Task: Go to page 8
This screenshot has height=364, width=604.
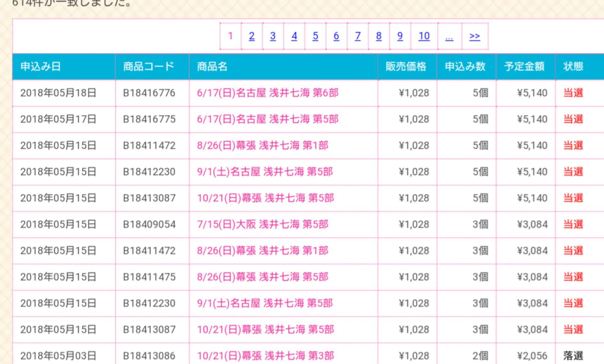Action: (x=379, y=36)
